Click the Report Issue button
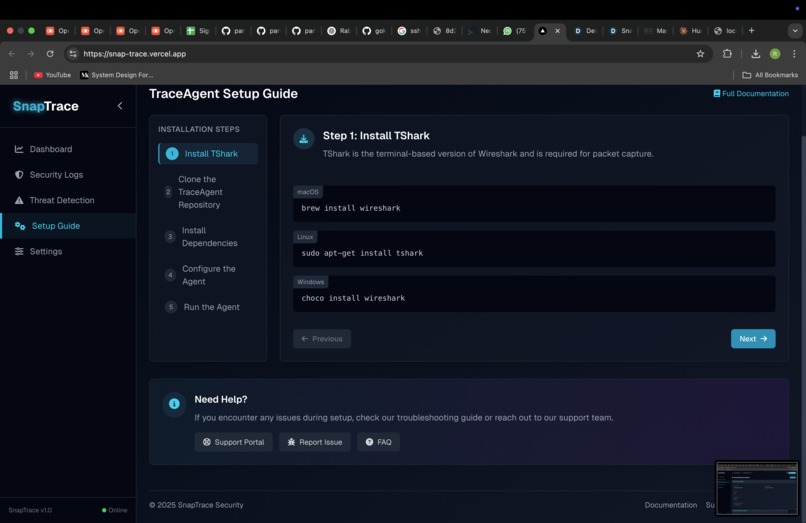 click(x=315, y=442)
